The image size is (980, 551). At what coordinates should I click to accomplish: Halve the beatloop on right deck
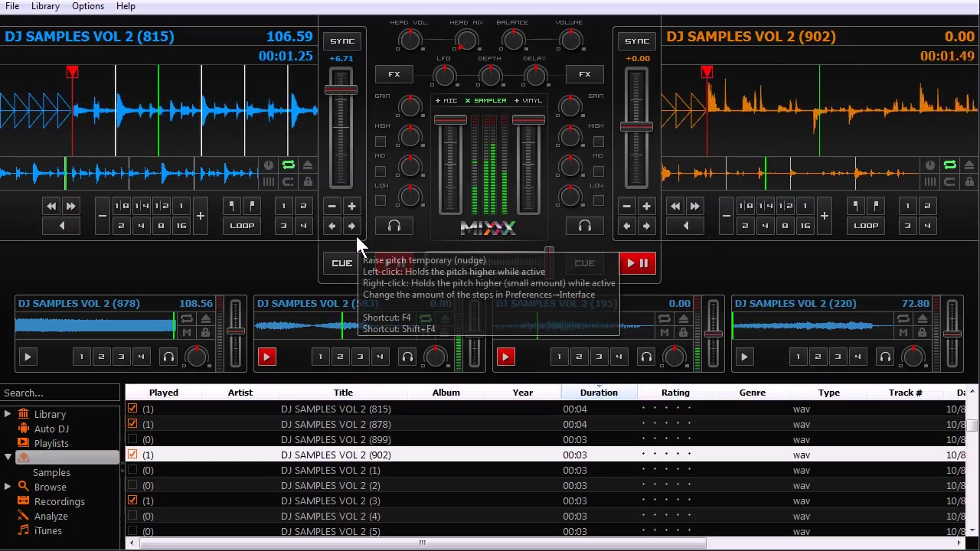click(x=726, y=216)
